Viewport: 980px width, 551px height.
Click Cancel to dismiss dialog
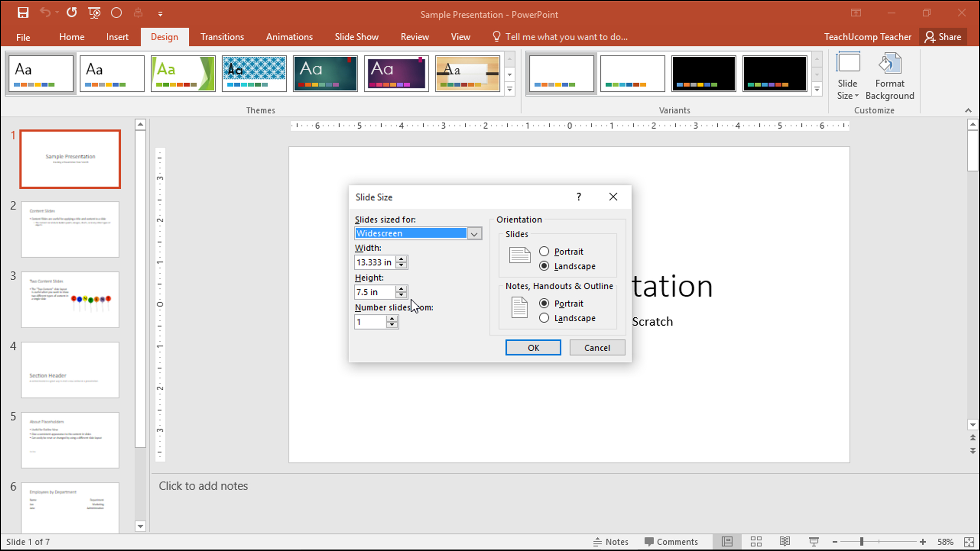coord(597,347)
